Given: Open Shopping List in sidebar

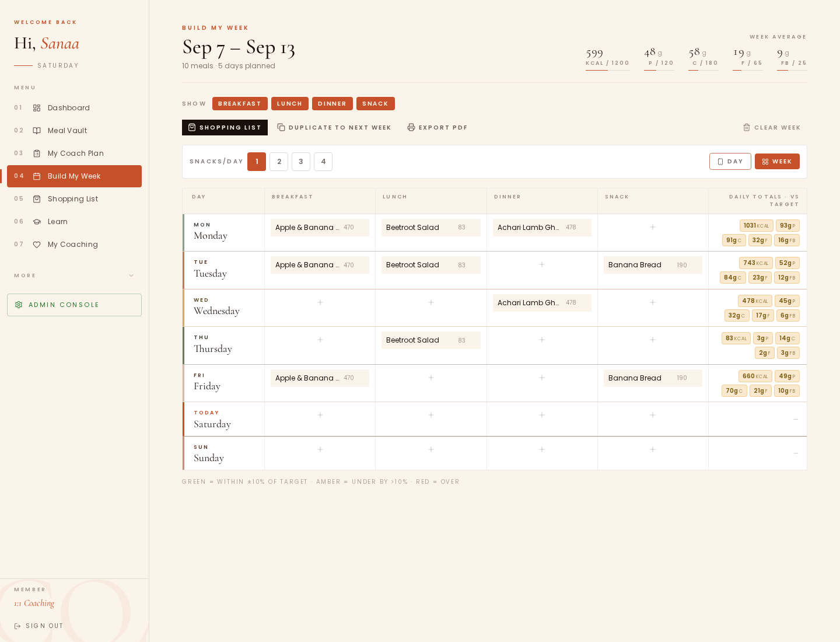Looking at the screenshot, I should coord(74,199).
